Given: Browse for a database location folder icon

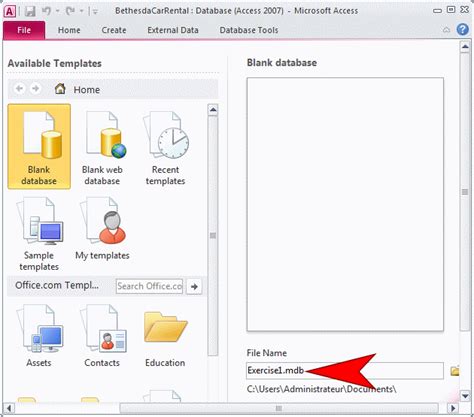Looking at the screenshot, I should [455, 371].
